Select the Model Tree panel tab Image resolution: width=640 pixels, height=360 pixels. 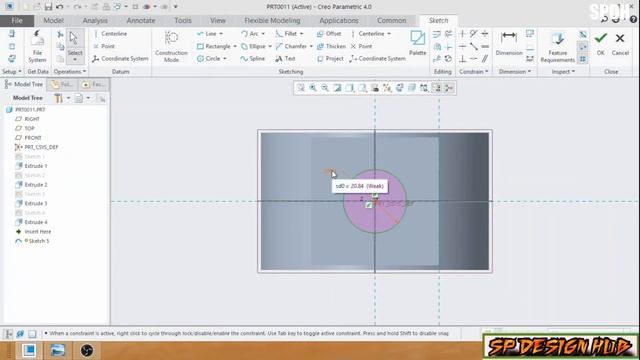[x=24, y=84]
